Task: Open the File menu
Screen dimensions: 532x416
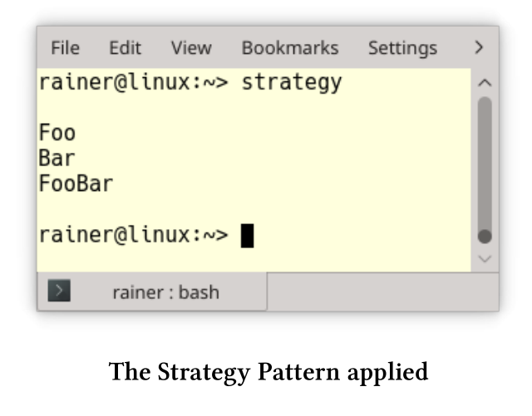Action: 65,47
